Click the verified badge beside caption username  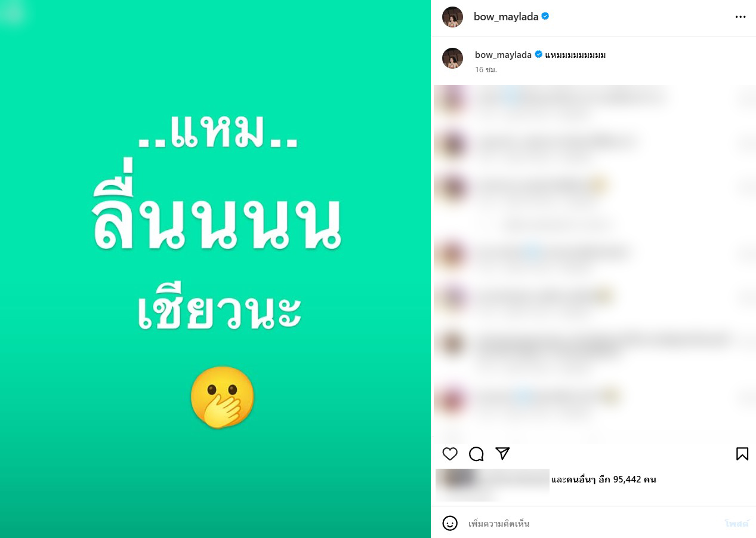point(538,55)
